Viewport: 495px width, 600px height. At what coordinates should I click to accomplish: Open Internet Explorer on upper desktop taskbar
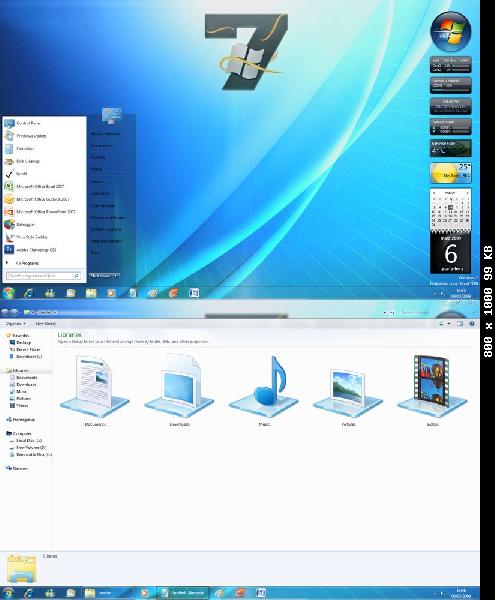coord(29,293)
